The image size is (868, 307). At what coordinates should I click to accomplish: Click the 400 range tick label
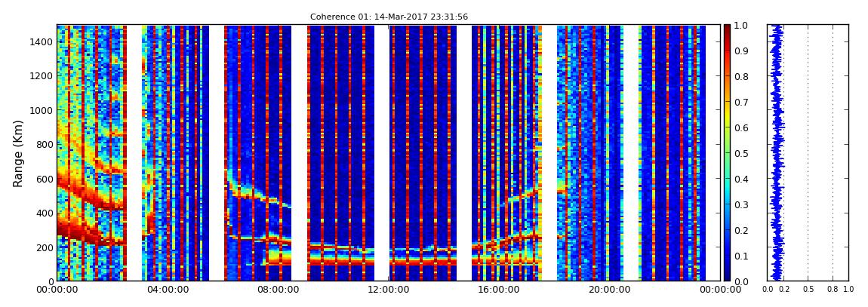click(x=45, y=213)
